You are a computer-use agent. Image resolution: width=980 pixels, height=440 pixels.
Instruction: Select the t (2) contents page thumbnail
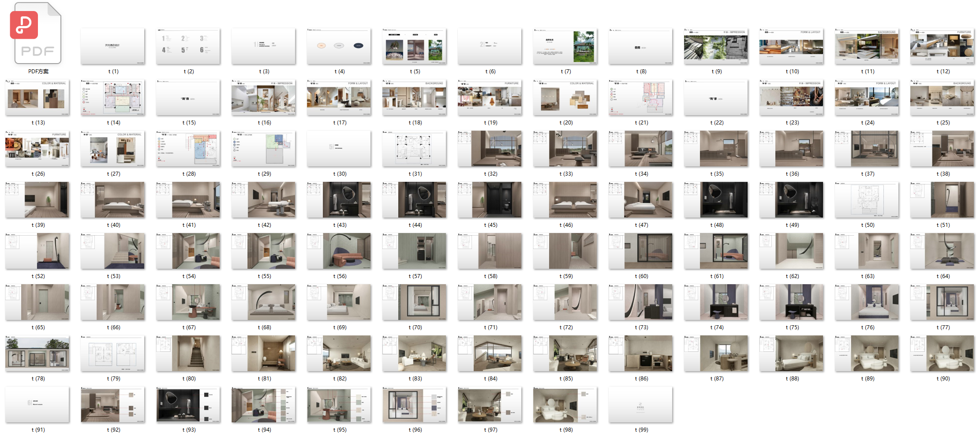click(188, 46)
